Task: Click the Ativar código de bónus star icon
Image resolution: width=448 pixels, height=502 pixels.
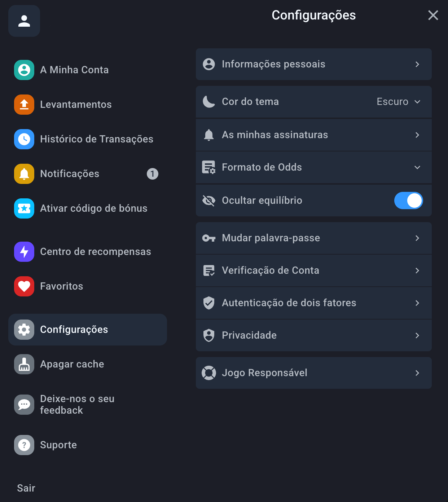Action: [x=24, y=208]
